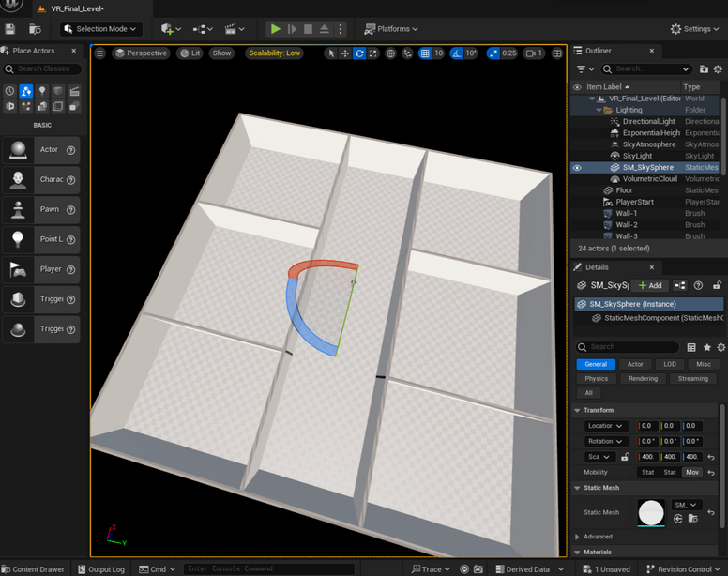
Task: Toggle SM_SkySphere visibility eye
Action: point(577,168)
